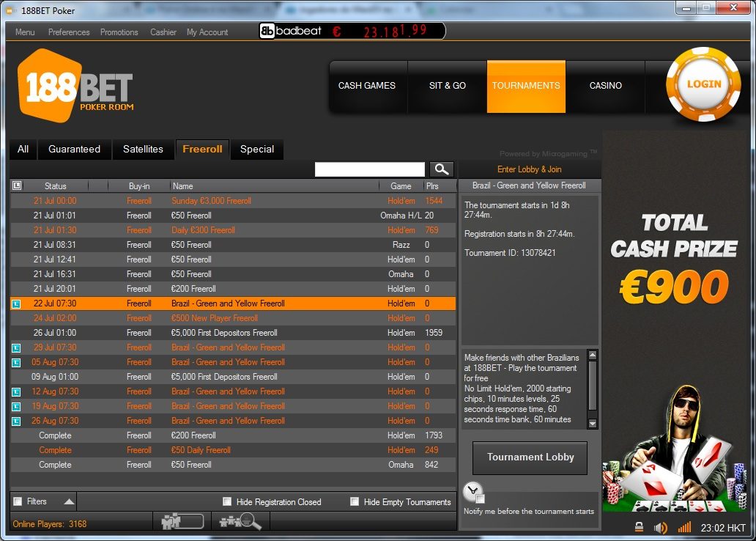Click the orange LOGIN chip button
The width and height of the screenshot is (756, 541).
point(703,84)
